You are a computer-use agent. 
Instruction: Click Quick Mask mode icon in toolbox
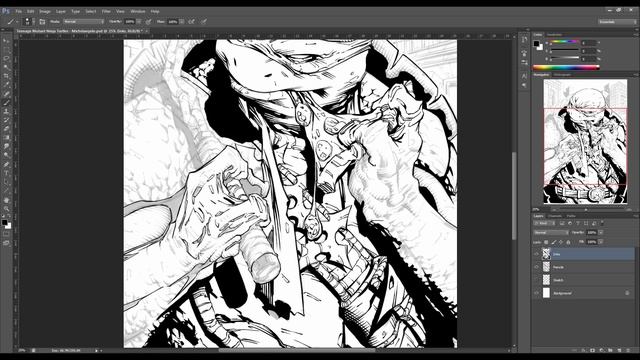(x=6, y=234)
